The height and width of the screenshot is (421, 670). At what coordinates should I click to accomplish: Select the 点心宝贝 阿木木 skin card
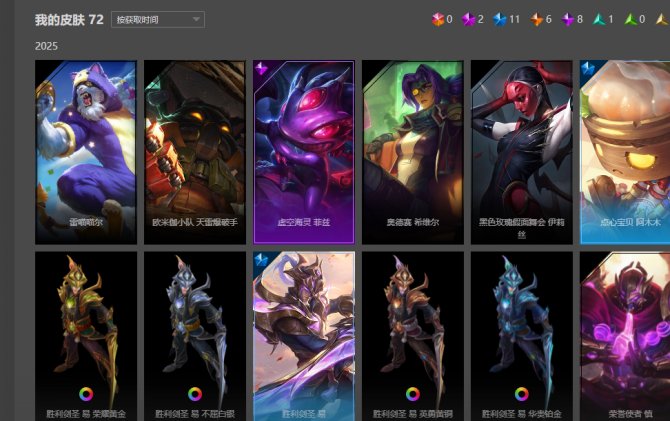click(x=625, y=152)
